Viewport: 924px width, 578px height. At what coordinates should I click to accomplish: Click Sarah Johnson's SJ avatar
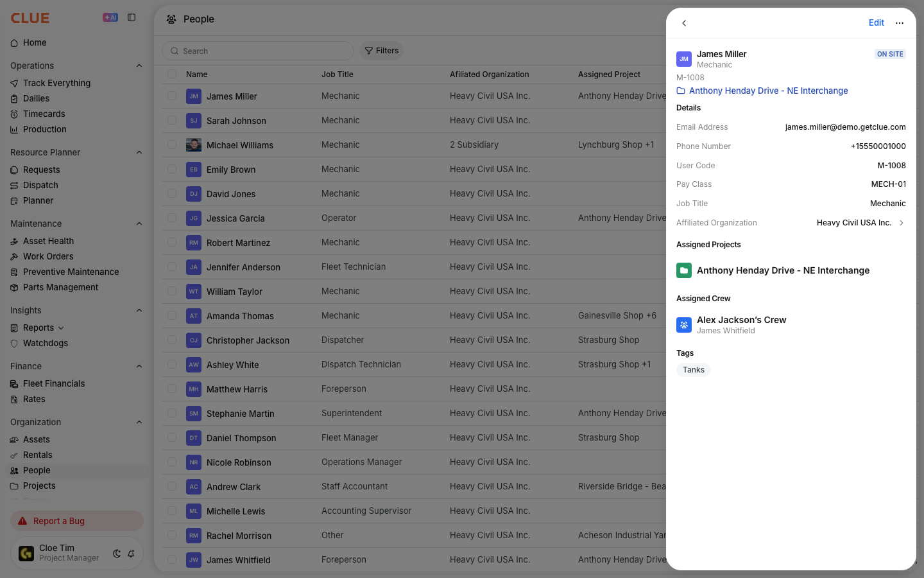[194, 121]
